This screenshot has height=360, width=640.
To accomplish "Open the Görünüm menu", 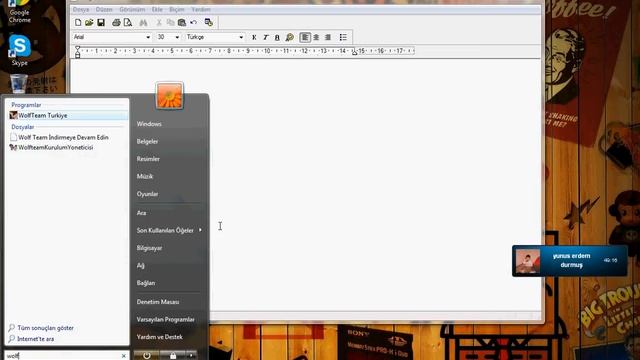I will [132, 9].
